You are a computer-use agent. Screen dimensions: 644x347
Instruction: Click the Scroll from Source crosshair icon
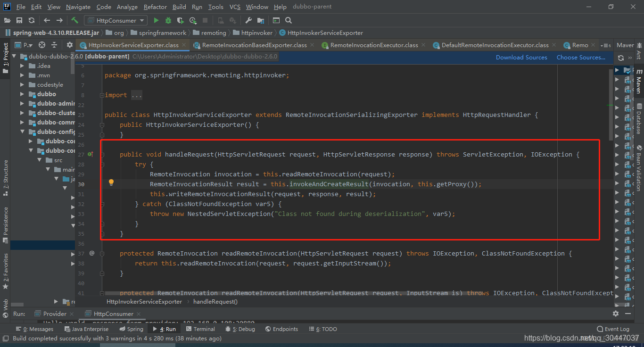point(42,45)
